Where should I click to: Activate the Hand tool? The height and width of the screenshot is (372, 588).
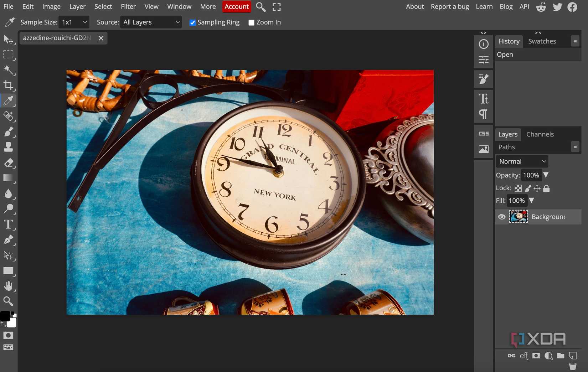pos(9,286)
